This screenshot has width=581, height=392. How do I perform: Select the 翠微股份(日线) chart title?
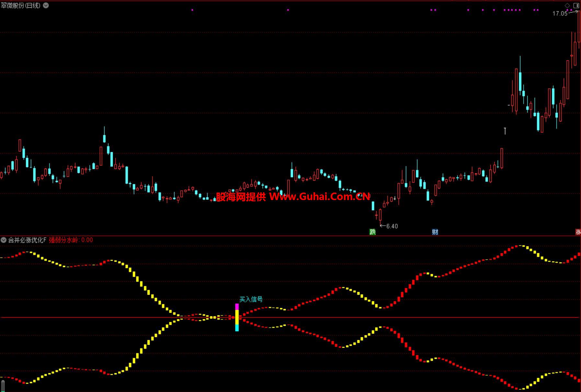(21, 6)
